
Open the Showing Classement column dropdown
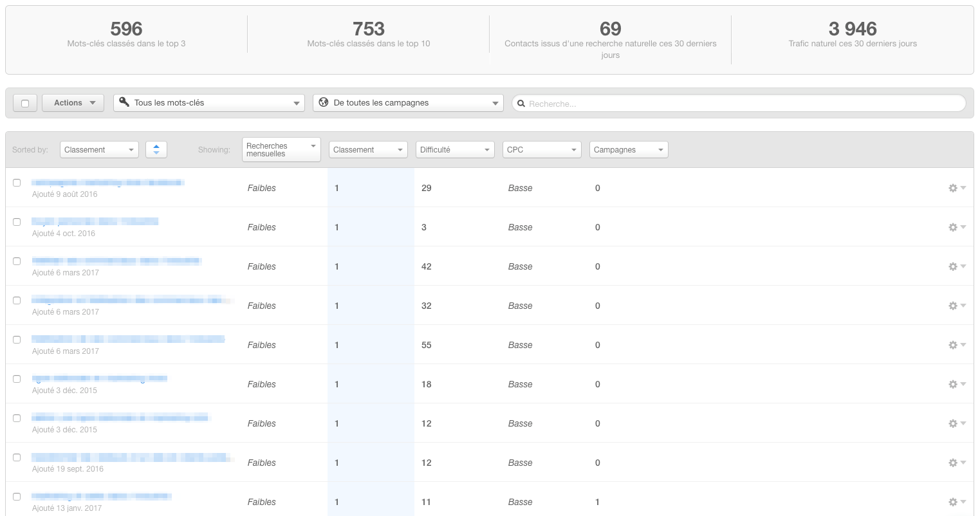(368, 149)
